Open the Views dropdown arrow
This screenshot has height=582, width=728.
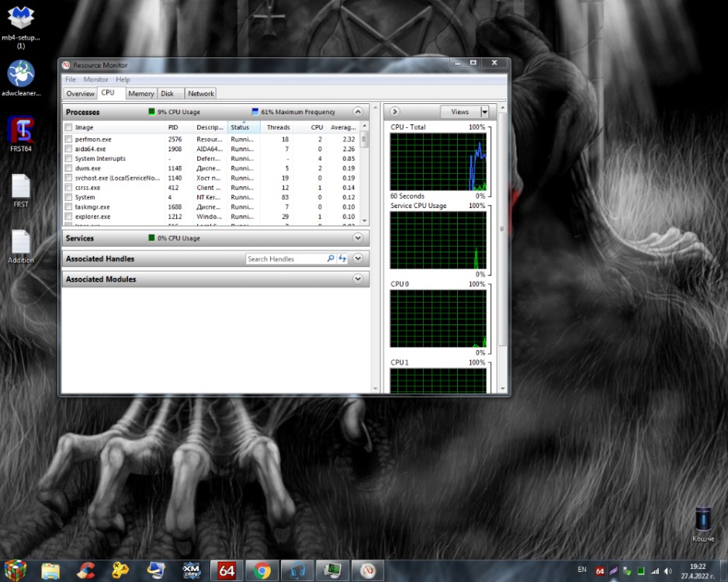coord(484,112)
